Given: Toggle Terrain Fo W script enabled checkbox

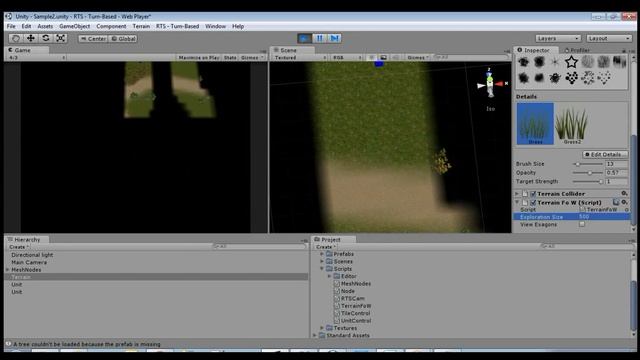Looking at the screenshot, I should (x=533, y=202).
